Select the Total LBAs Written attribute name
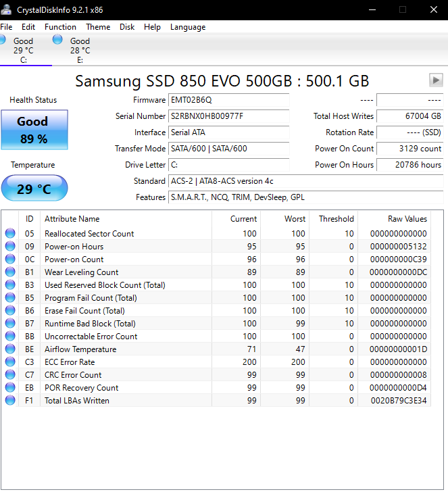Screen dimensions: 448x494 pyautogui.click(x=77, y=401)
